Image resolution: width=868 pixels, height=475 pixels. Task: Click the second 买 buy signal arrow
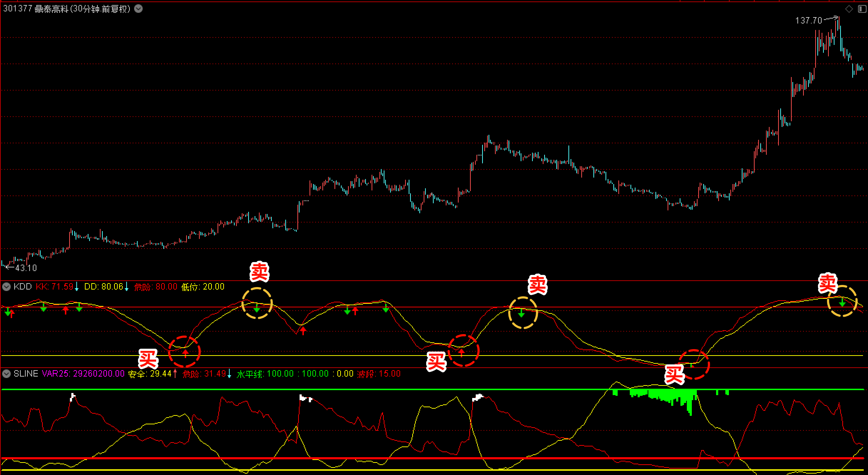pyautogui.click(x=461, y=353)
